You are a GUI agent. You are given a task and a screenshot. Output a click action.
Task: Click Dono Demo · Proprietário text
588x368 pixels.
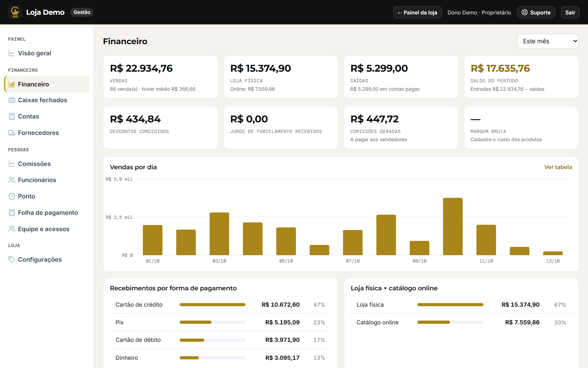tap(479, 13)
